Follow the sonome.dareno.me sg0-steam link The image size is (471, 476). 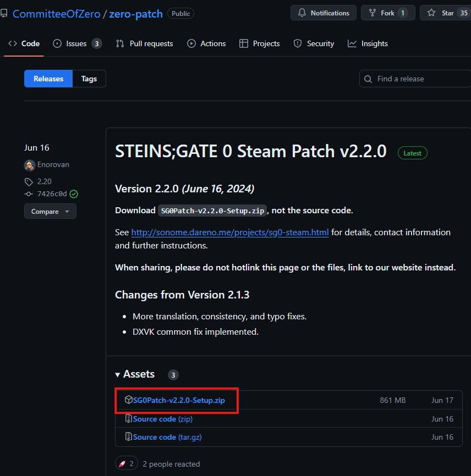click(230, 233)
